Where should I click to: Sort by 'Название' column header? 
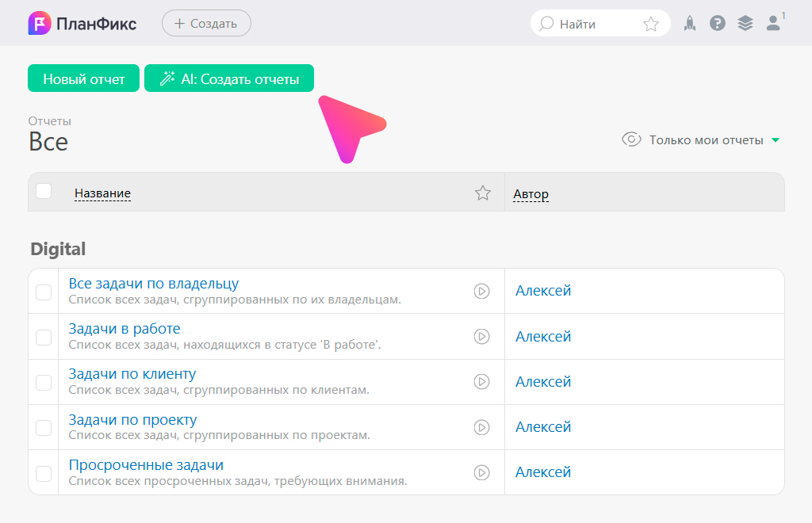(102, 193)
